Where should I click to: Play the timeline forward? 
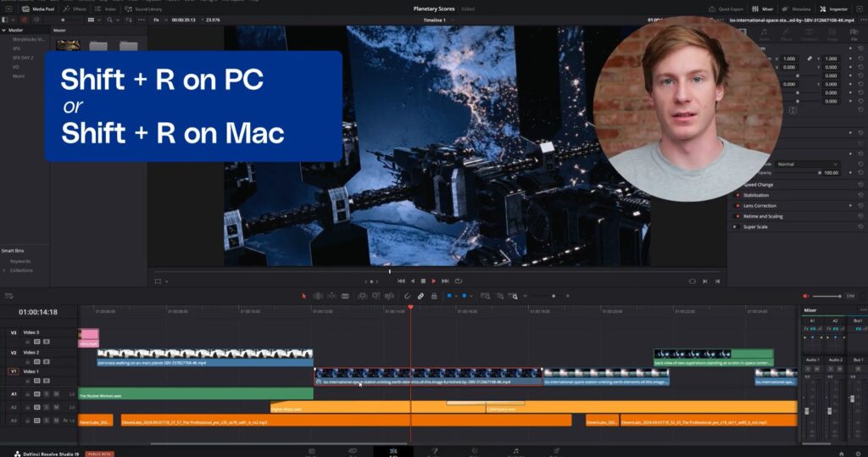pyautogui.click(x=433, y=281)
